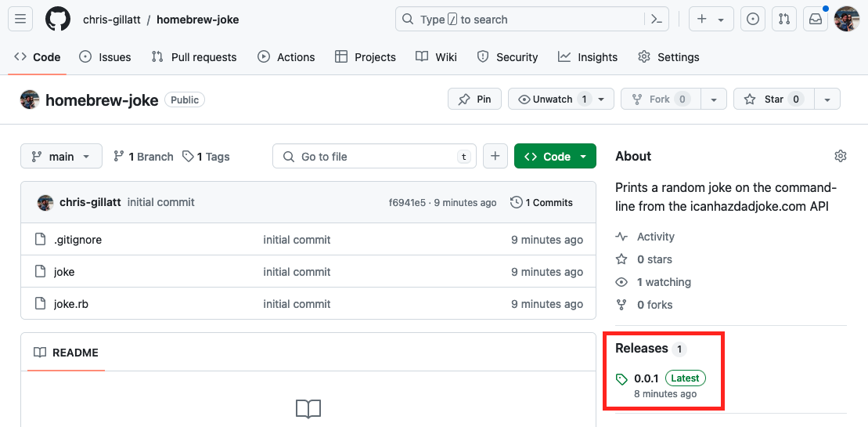Open user profile avatar menu

847,19
